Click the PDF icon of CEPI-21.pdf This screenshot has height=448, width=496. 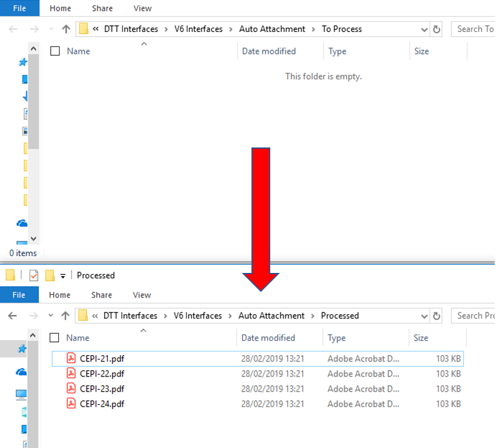[x=71, y=358]
